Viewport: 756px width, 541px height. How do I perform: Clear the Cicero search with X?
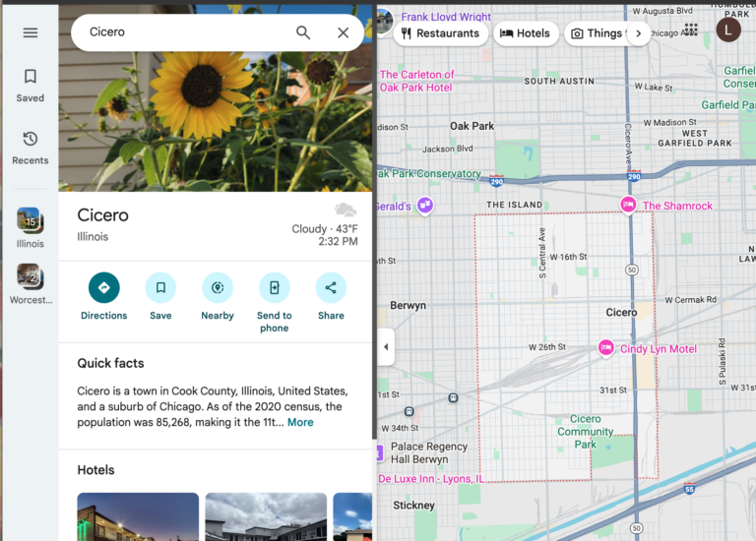point(343,32)
